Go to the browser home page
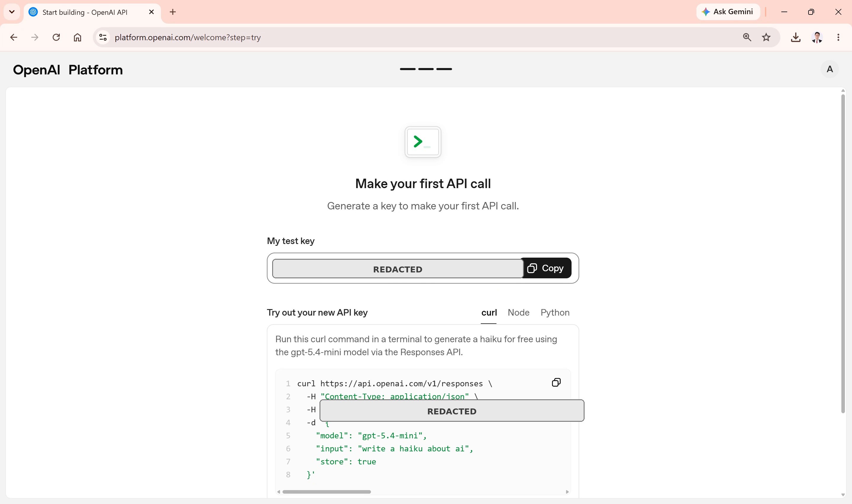852x504 pixels. (x=78, y=37)
